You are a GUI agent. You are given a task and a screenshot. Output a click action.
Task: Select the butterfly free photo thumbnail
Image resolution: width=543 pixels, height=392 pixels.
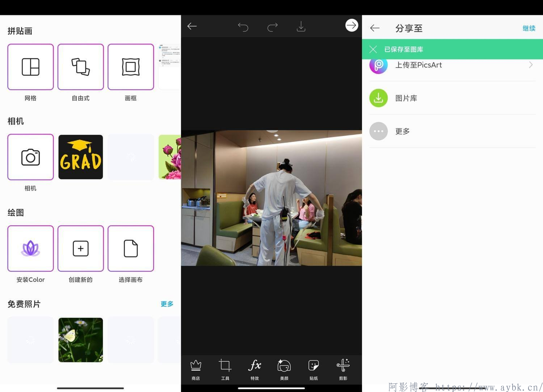[80, 340]
